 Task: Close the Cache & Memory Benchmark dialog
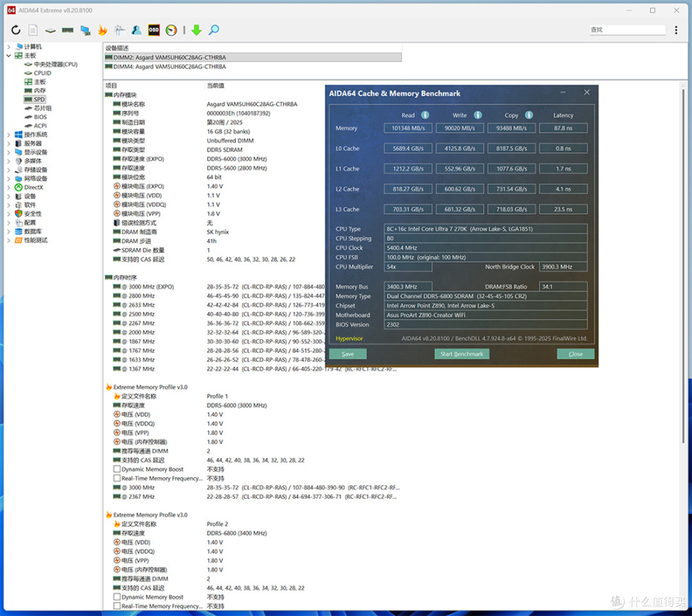click(x=586, y=93)
